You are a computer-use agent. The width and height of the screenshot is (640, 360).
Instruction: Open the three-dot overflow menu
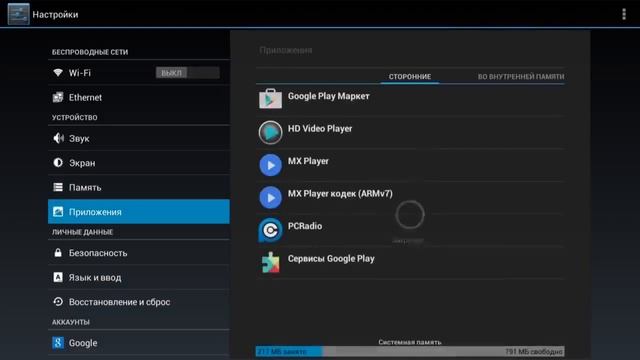pos(624,14)
